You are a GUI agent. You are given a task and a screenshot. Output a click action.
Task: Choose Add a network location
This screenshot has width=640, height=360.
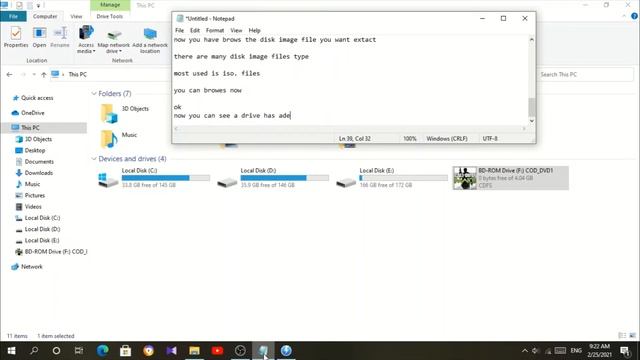[x=150, y=40]
